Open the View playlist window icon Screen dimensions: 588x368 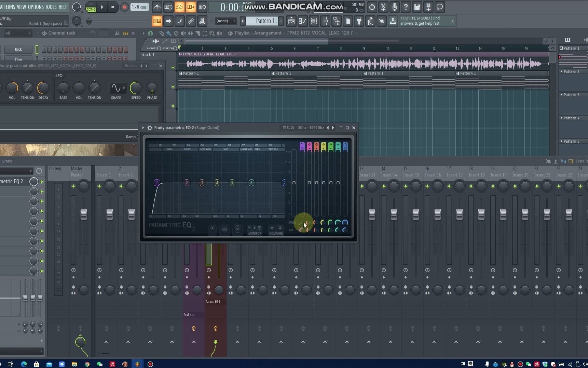coord(291,21)
